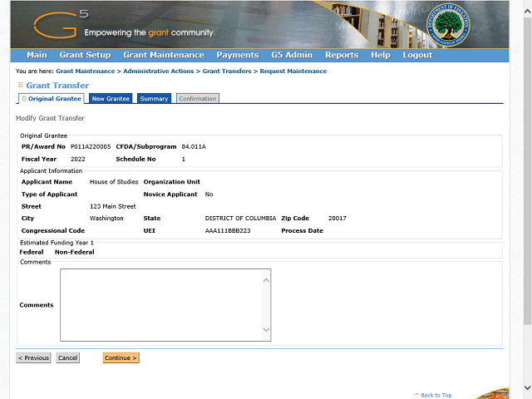
Task: Click the Federal label under Estimated Funding
Action: (x=32, y=252)
